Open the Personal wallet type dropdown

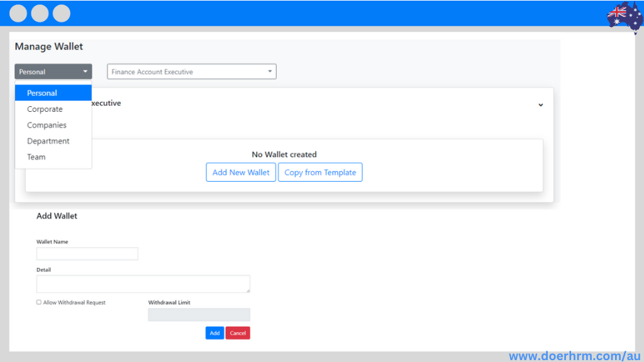pyautogui.click(x=53, y=72)
